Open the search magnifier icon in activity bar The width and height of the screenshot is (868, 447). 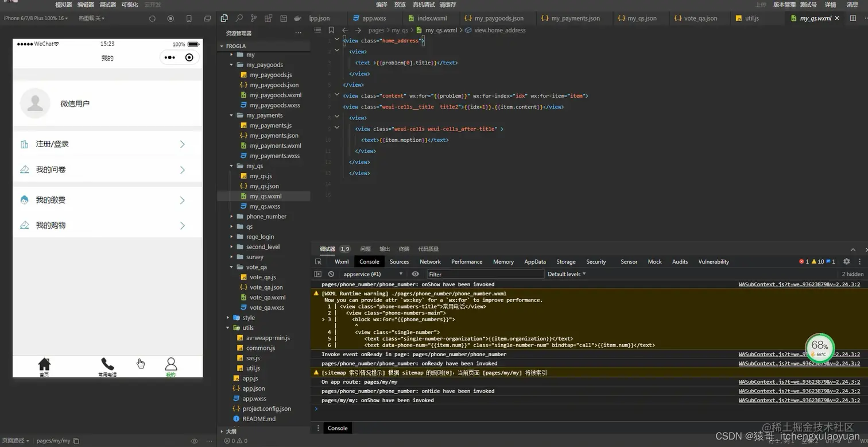tap(239, 18)
